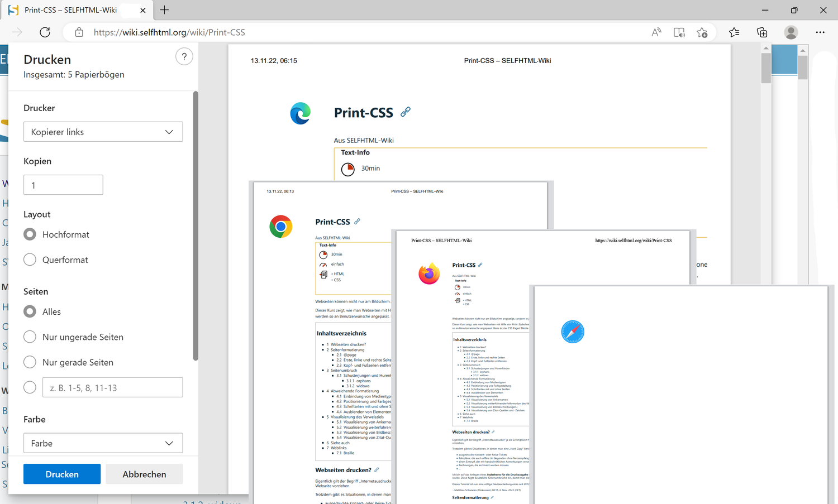Click scroll-up arrow of preview scrollbar

pos(766,49)
